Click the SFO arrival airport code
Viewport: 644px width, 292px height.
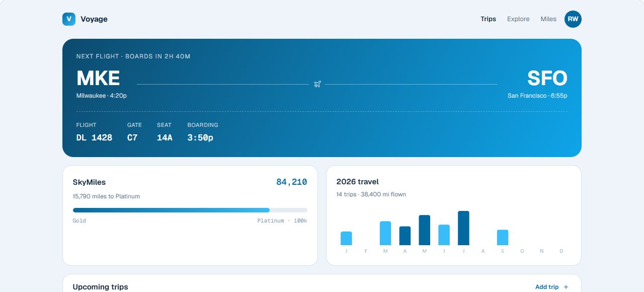pyautogui.click(x=547, y=79)
